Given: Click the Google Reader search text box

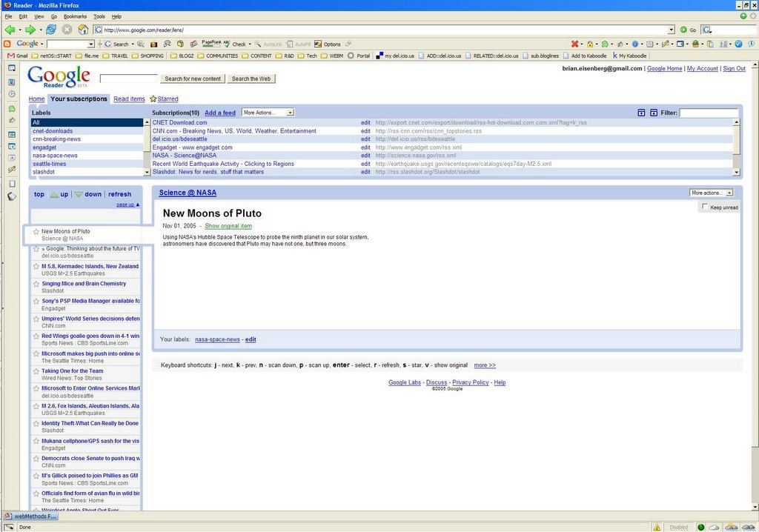Looking at the screenshot, I should (129, 79).
